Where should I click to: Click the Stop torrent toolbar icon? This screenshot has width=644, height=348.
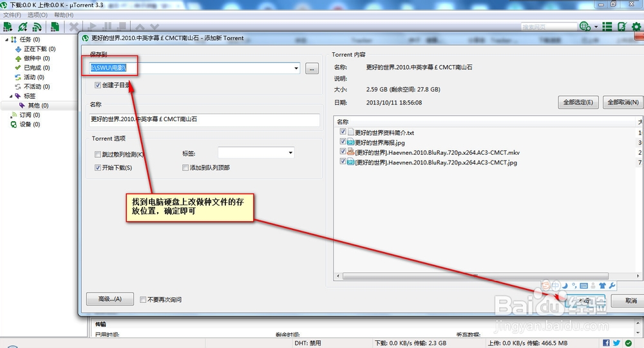point(122,27)
